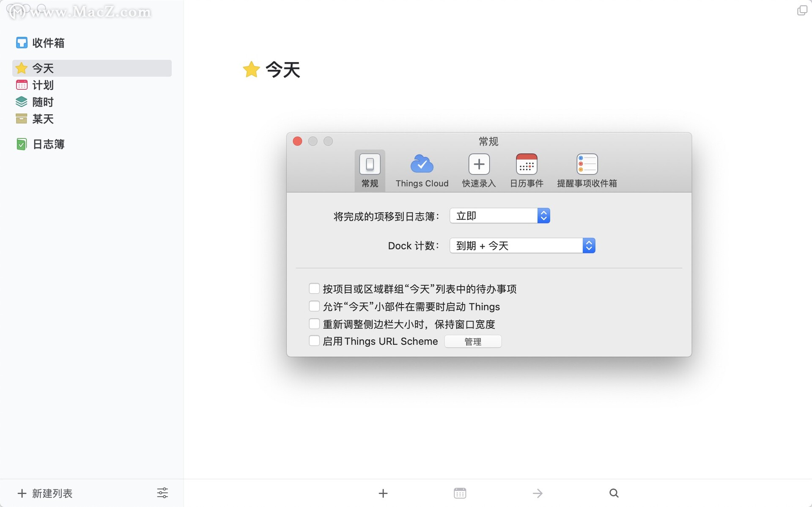Screen dimensions: 812x507
Task: Enable 启用 Things URL Scheme checkbox
Action: coord(314,341)
